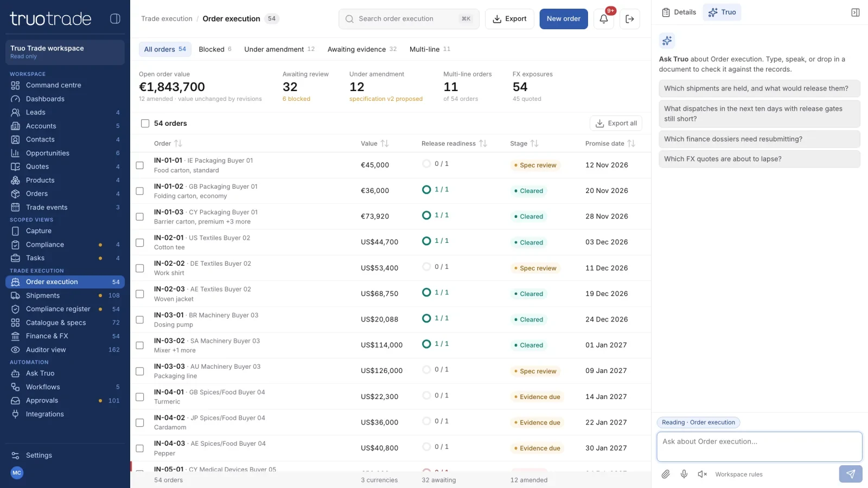Screen dimensions: 868x488
Task: Open the Capture scoped view
Action: tap(65, 231)
